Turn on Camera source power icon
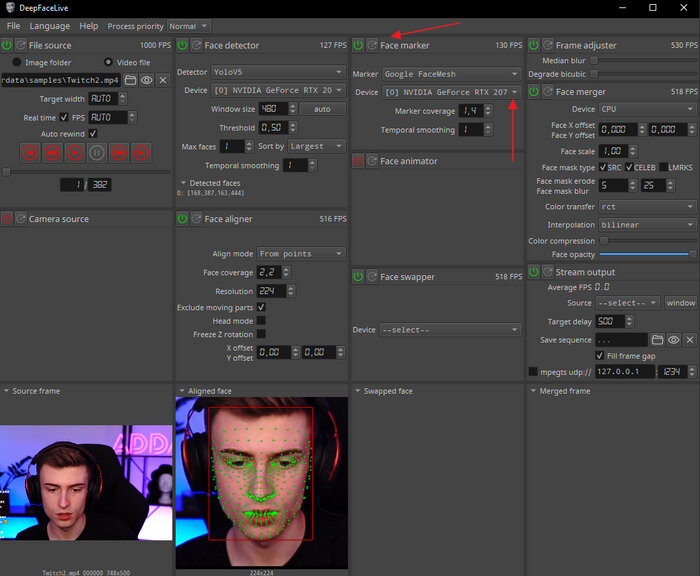The height and width of the screenshot is (576, 700). click(7, 219)
